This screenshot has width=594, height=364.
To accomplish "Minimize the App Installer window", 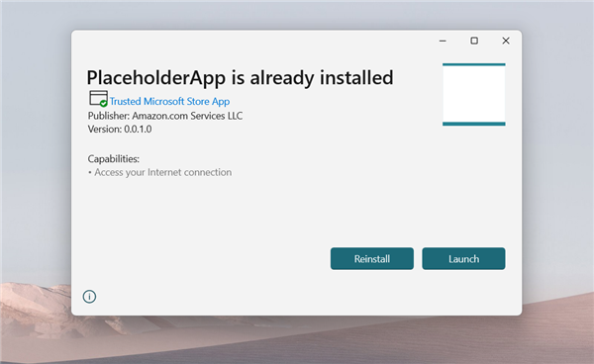I will coord(443,41).
